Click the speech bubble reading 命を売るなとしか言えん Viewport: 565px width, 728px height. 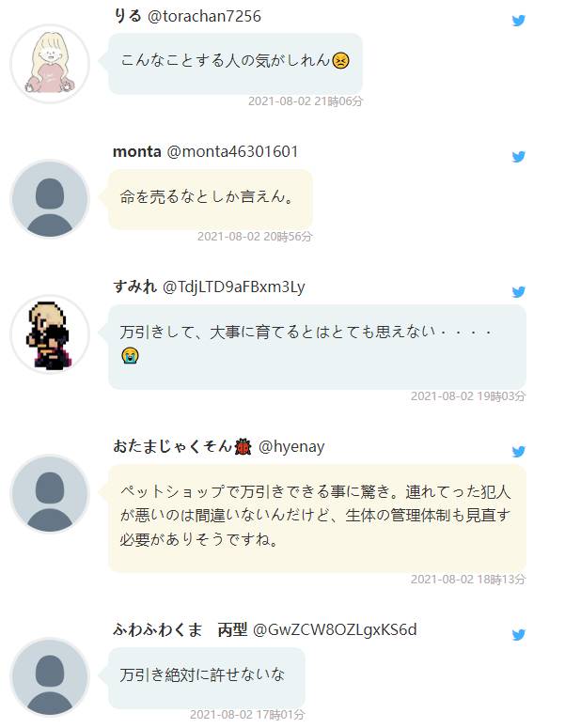[x=211, y=199]
